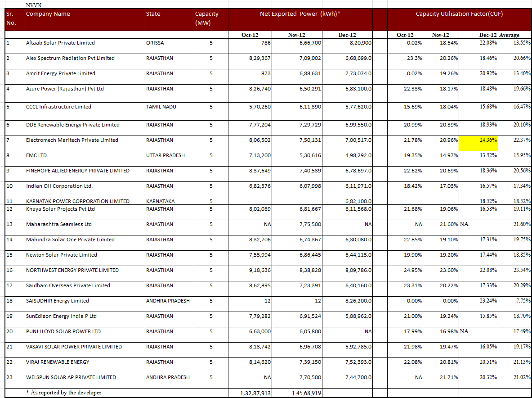
Task: Select the '23.54%' average CUF cell
Action: (515, 273)
